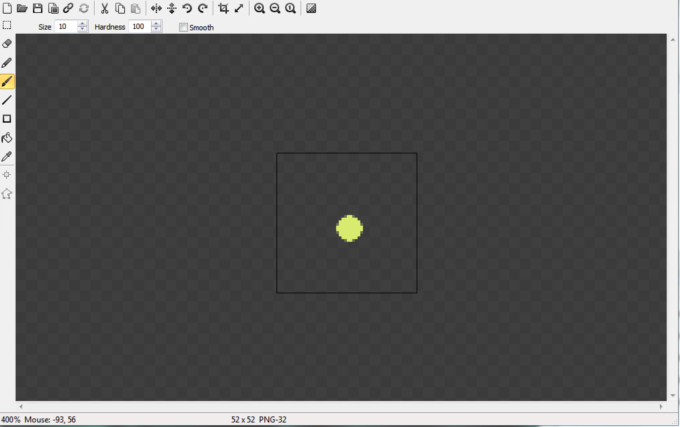The width and height of the screenshot is (680, 427).
Task: Click the 'PNG-32' format text
Action: click(x=273, y=420)
